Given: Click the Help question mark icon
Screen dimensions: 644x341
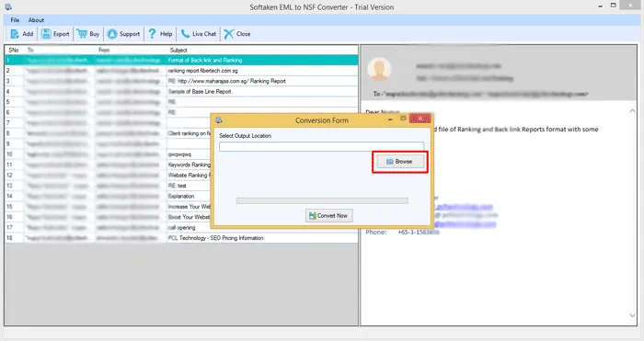Looking at the screenshot, I should pyautogui.click(x=152, y=34).
